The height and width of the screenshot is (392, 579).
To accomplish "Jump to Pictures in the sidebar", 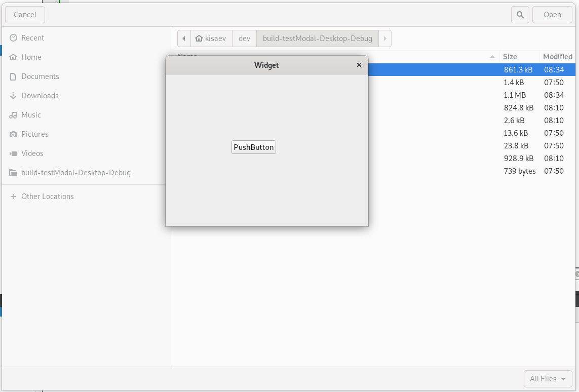I will [x=34, y=134].
